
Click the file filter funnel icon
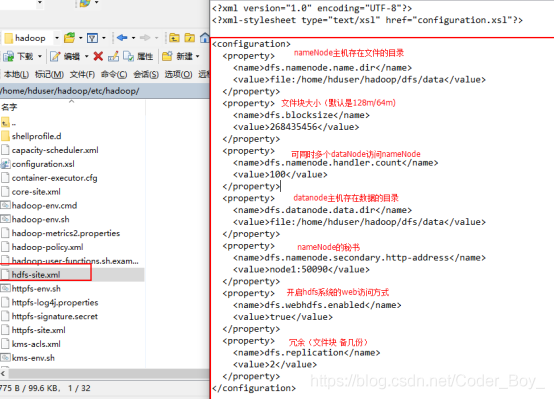tap(92, 37)
